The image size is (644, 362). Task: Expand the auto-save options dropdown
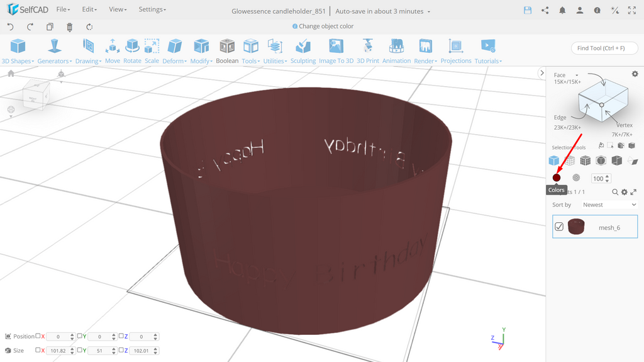(x=429, y=12)
